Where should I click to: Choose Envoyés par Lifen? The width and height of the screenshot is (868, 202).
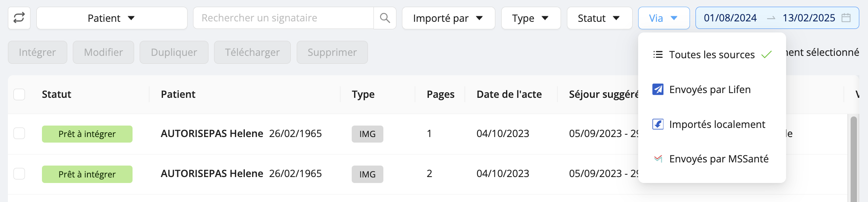712,90
